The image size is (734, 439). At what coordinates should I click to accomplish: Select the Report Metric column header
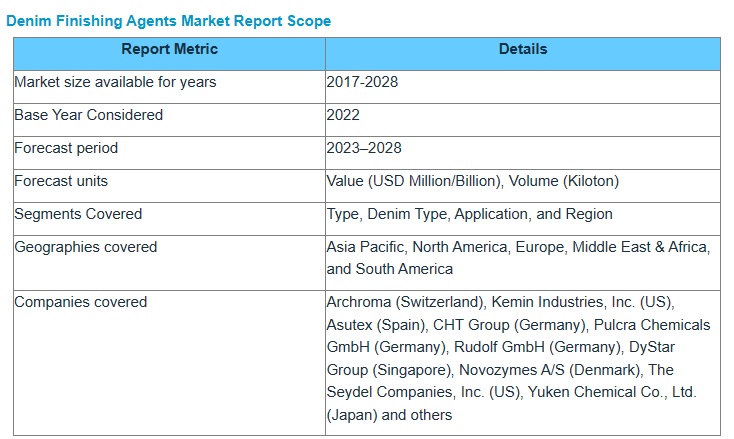(x=169, y=50)
